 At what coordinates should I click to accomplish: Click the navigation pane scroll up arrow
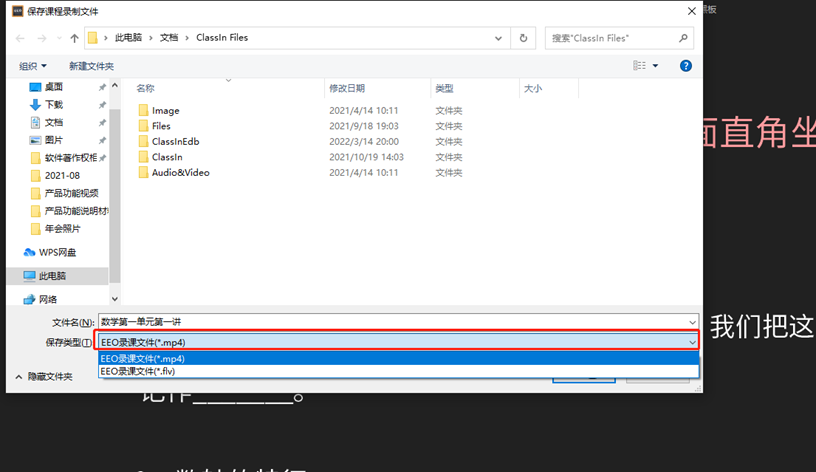point(115,85)
